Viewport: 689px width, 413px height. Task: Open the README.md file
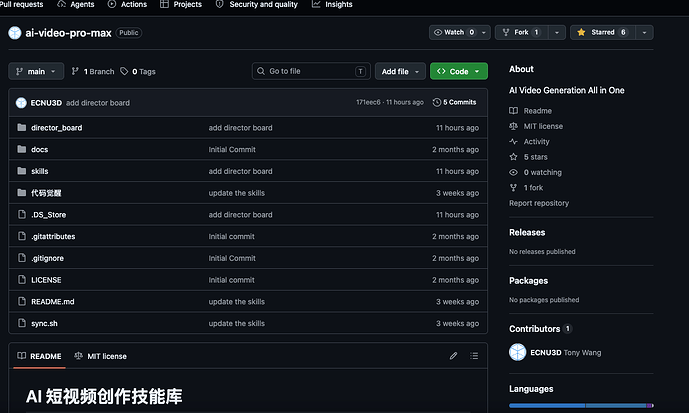pos(53,302)
